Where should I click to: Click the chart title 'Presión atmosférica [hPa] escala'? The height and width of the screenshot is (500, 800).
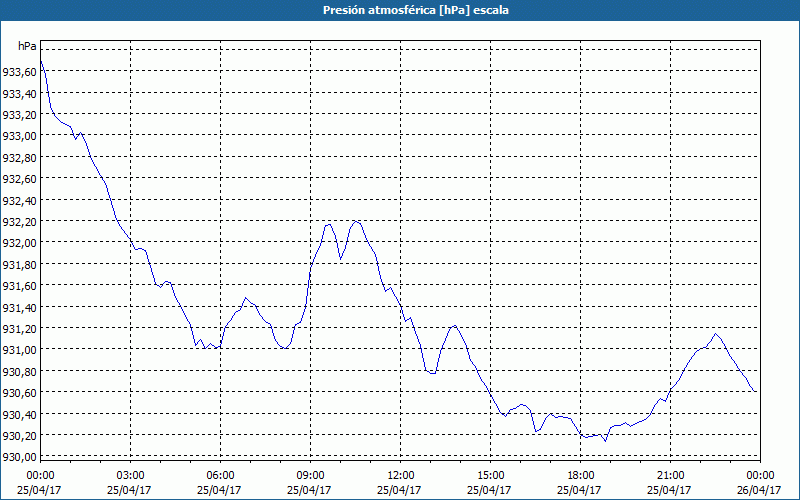click(415, 10)
